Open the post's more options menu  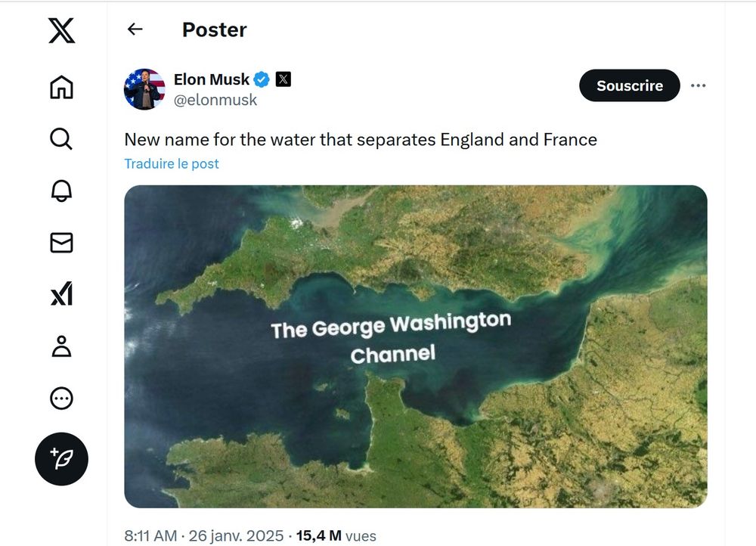tap(699, 85)
